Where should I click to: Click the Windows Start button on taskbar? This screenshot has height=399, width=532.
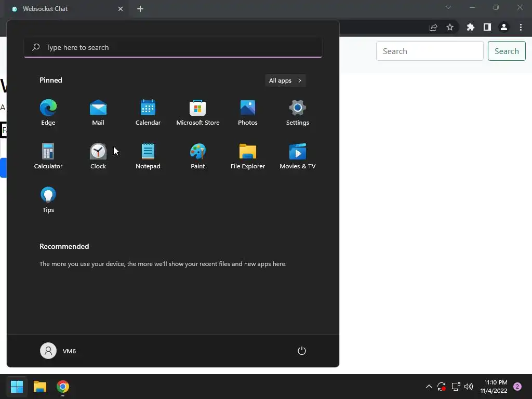pos(17,387)
